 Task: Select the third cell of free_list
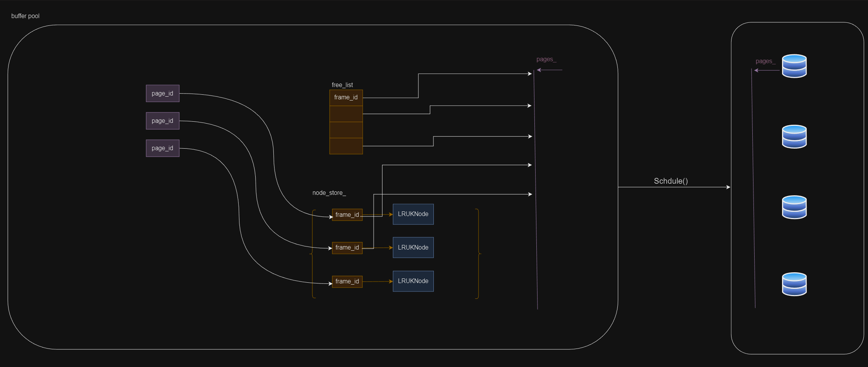[346, 130]
